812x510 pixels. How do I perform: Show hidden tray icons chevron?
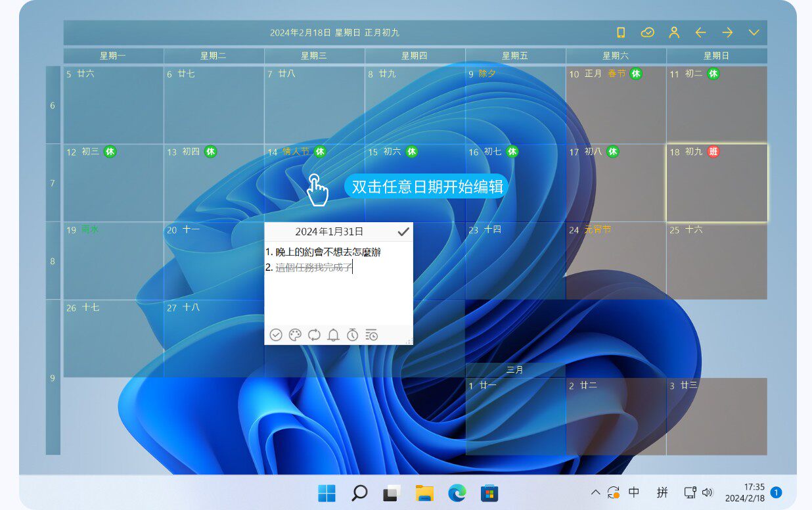(x=596, y=492)
